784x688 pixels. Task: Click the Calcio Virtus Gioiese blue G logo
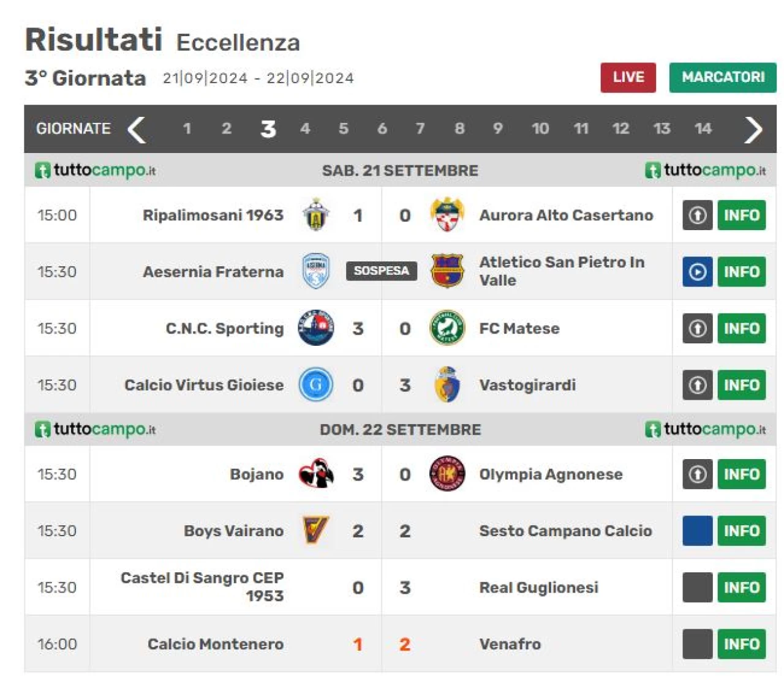pos(316,385)
